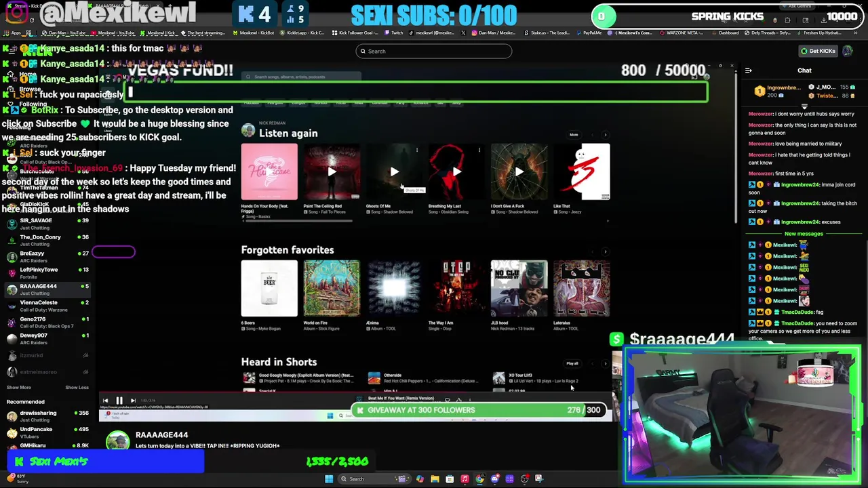Open offline eatmeimaoreo channel
This screenshot has width=868, height=488.
click(47, 371)
